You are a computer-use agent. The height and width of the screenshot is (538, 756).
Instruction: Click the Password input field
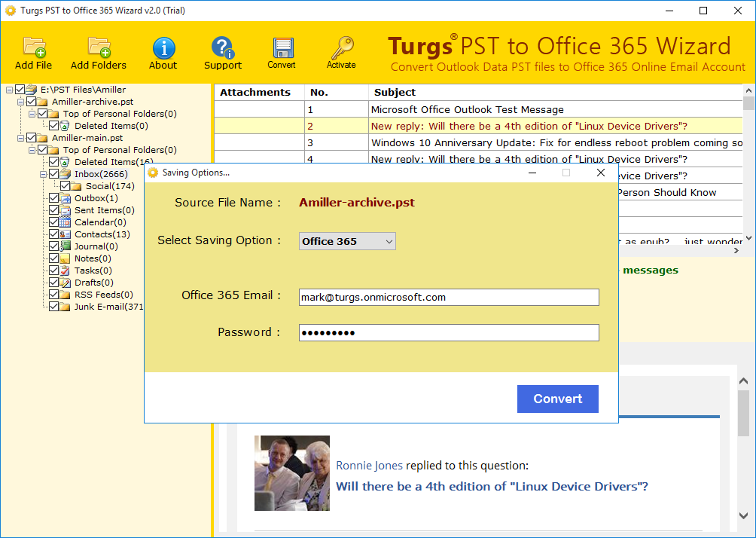click(449, 332)
